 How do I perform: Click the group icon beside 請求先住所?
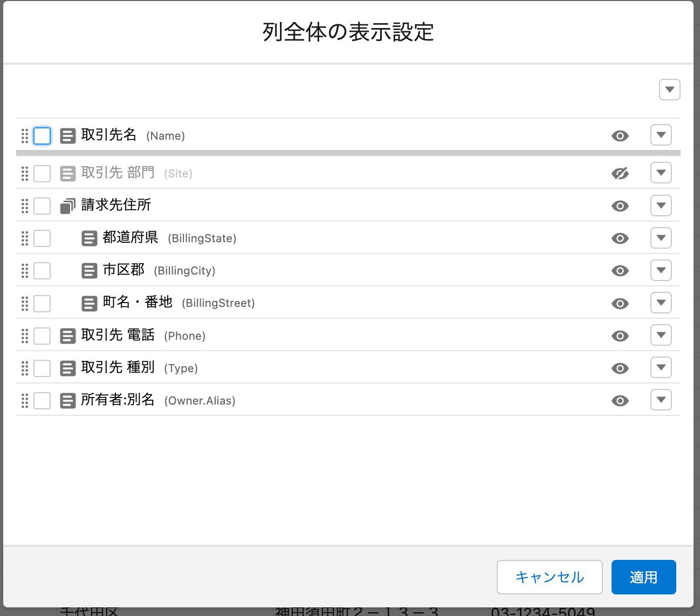[x=68, y=206]
